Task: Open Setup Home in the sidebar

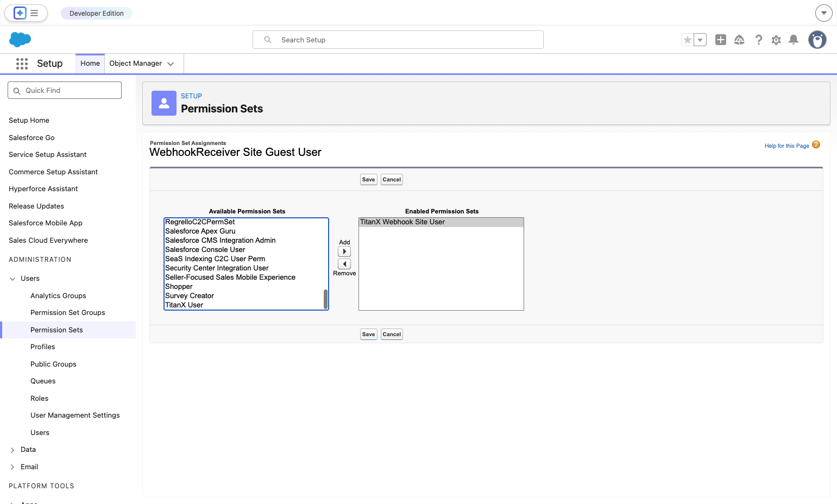Action: (x=29, y=121)
